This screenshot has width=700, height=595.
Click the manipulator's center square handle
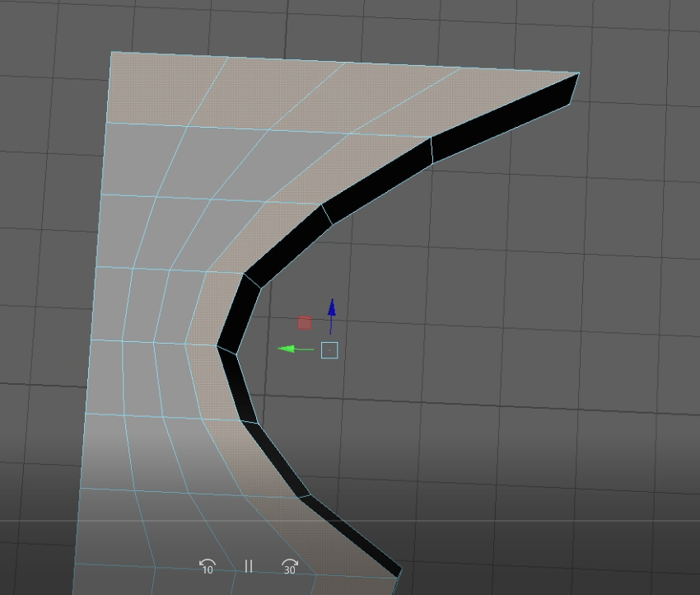tap(329, 350)
